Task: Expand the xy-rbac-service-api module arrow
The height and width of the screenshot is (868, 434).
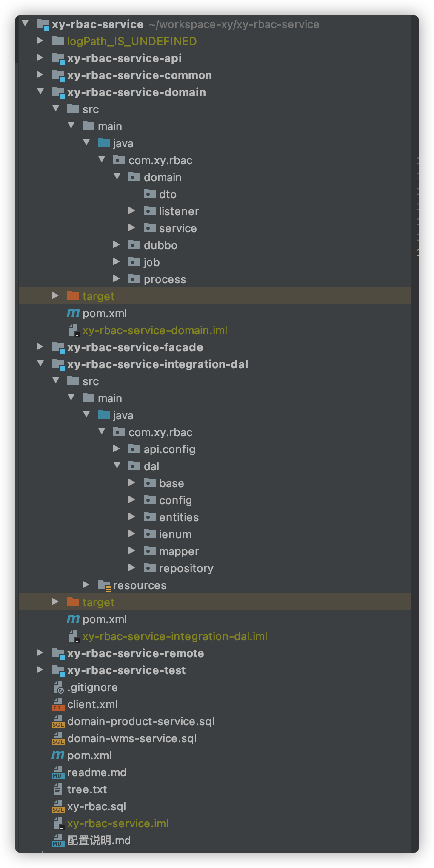Action: tap(40, 57)
